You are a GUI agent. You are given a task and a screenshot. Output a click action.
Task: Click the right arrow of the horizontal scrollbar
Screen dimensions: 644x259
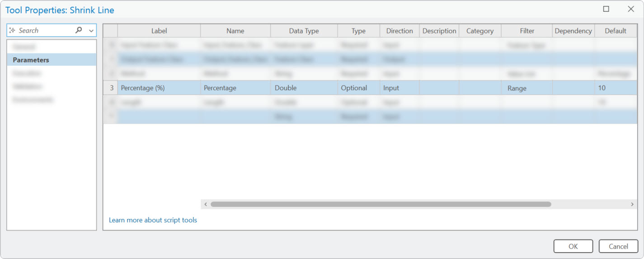pos(632,204)
